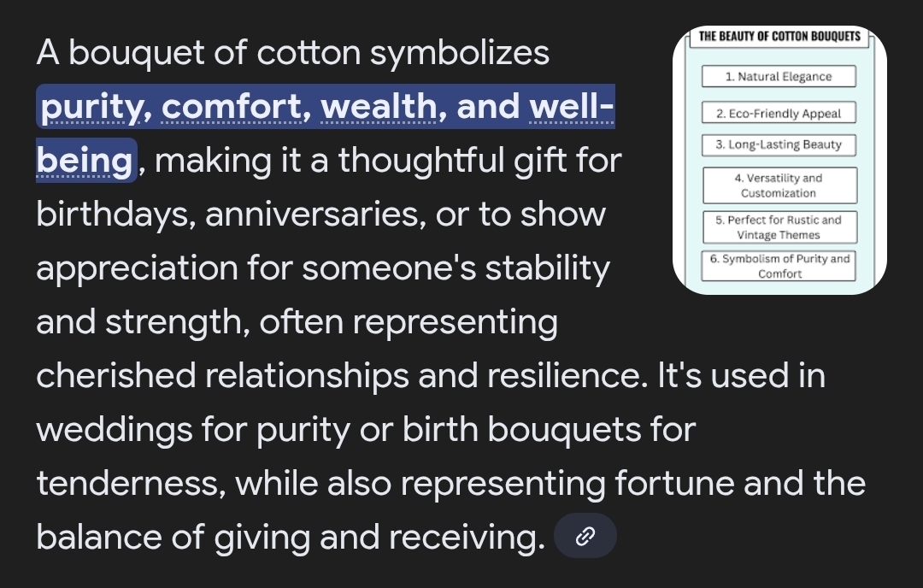
Task: Click the word "weddings" in the text
Action: point(114,430)
